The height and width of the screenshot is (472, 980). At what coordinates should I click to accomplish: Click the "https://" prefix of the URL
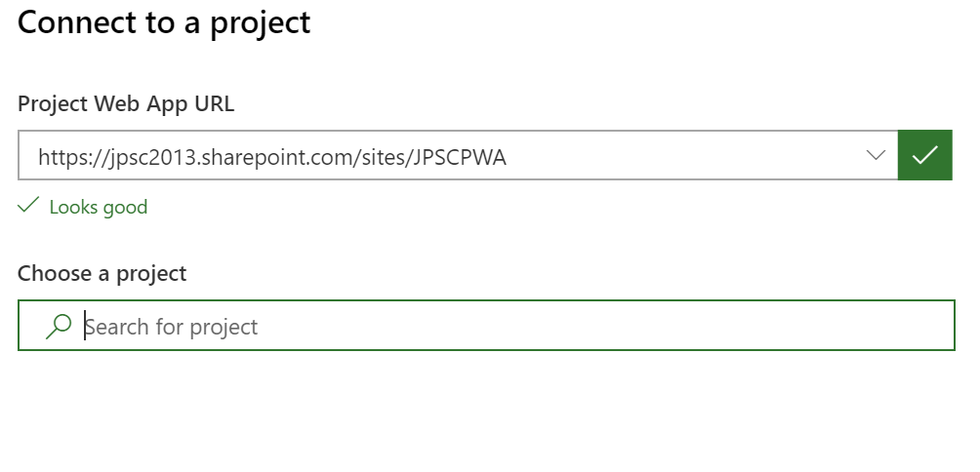coord(65,156)
